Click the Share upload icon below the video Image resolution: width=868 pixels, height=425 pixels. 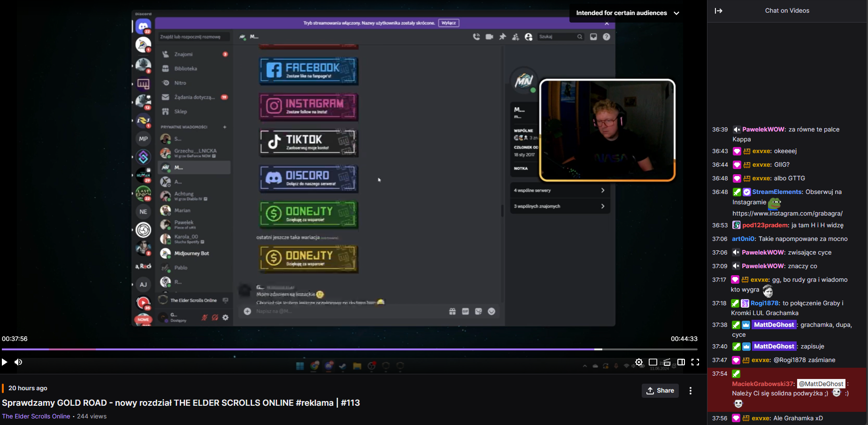tap(650, 391)
